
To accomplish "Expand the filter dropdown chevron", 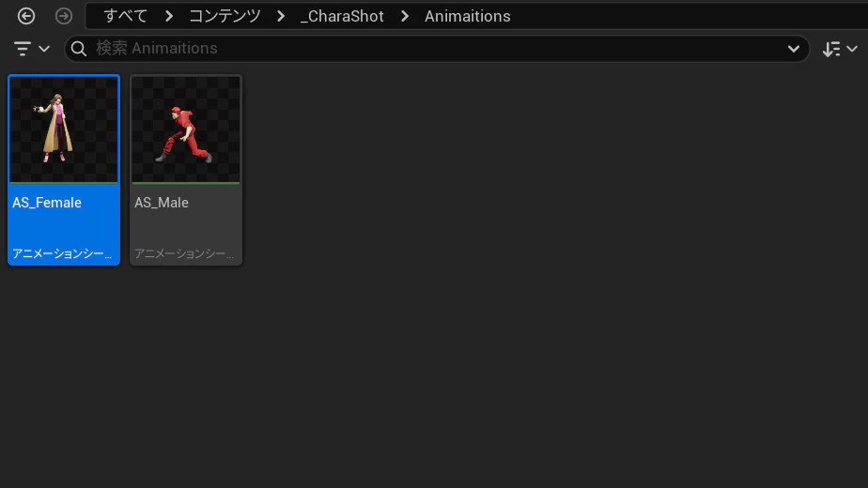I will pos(44,49).
